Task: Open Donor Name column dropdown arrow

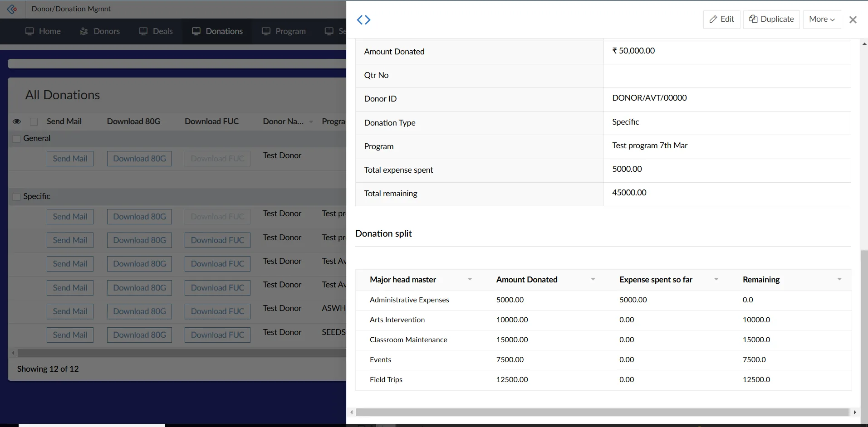Action: point(311,122)
